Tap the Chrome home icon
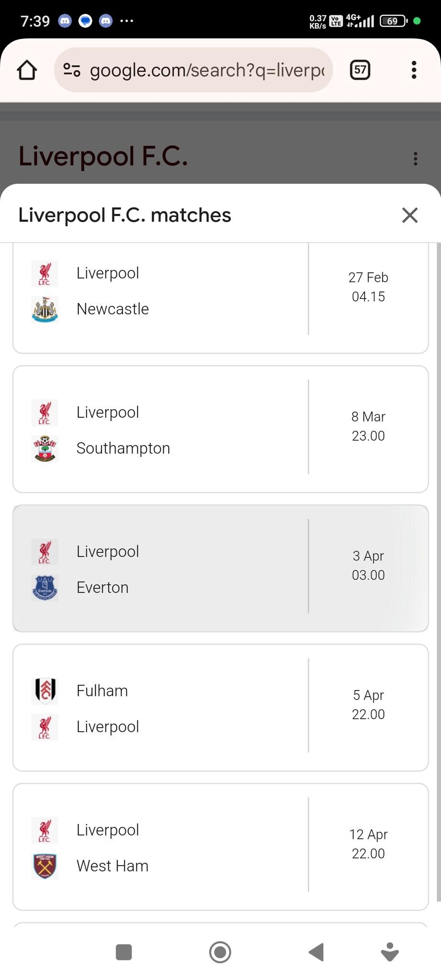Image resolution: width=441 pixels, height=980 pixels. (x=27, y=70)
